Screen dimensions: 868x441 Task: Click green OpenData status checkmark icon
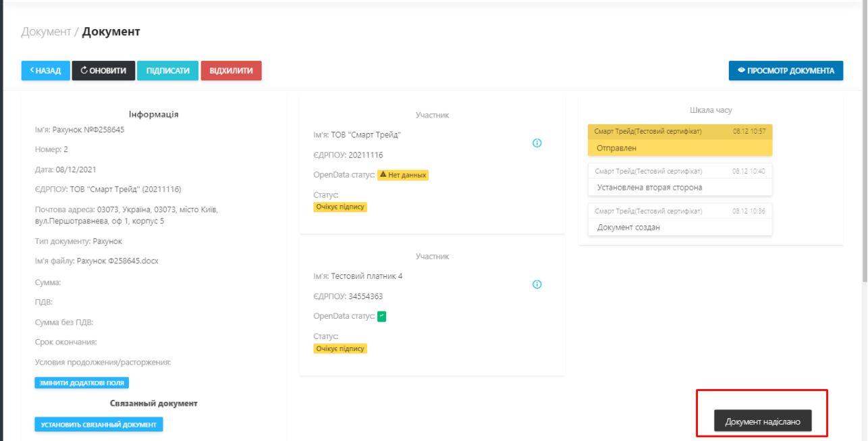click(381, 316)
